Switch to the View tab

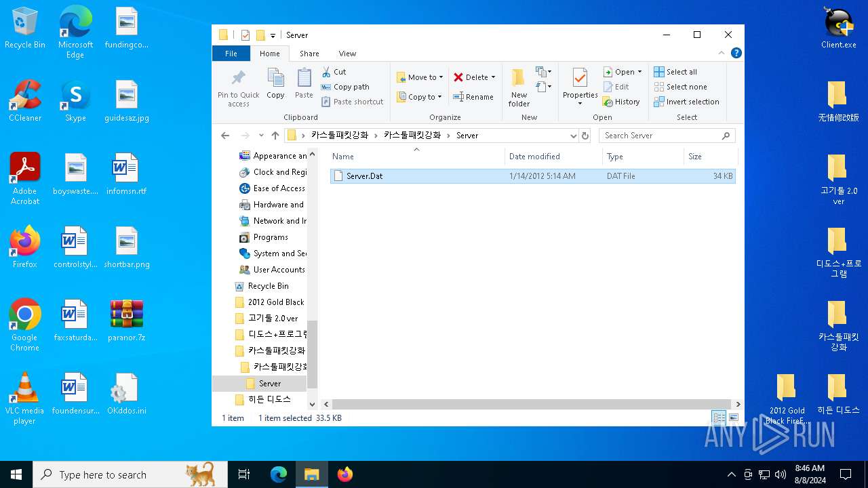[347, 54]
